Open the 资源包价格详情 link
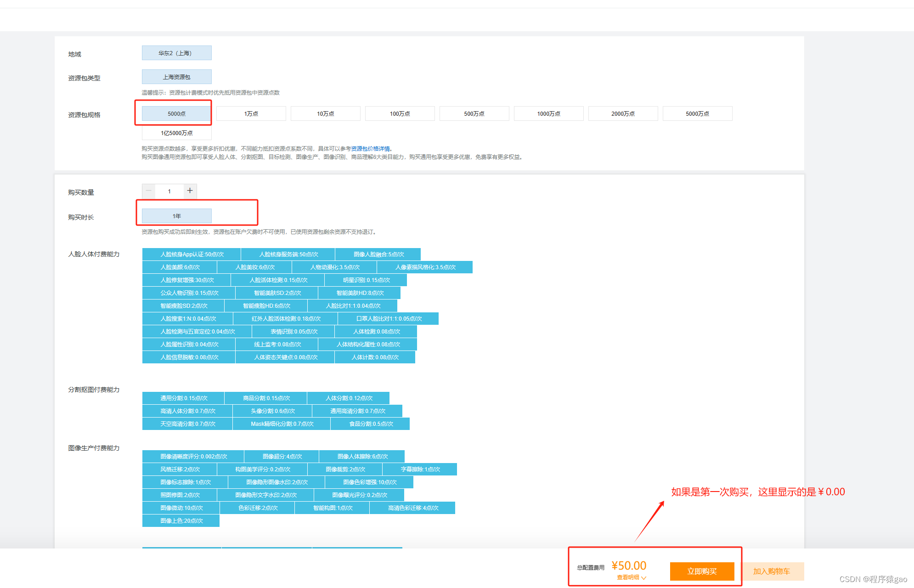Screen dimensions: 914x588 (x=370, y=148)
